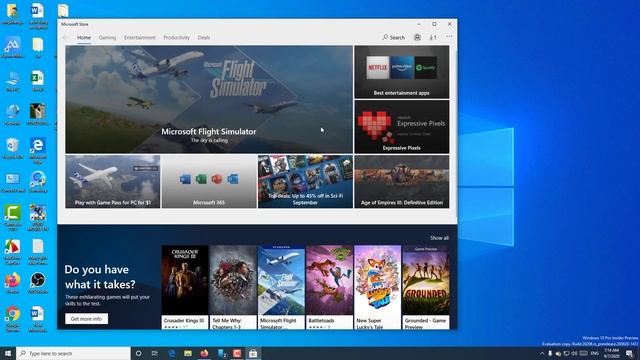The width and height of the screenshot is (640, 360).
Task: Click the Prime Video logo in the entertainment tile
Action: [402, 67]
